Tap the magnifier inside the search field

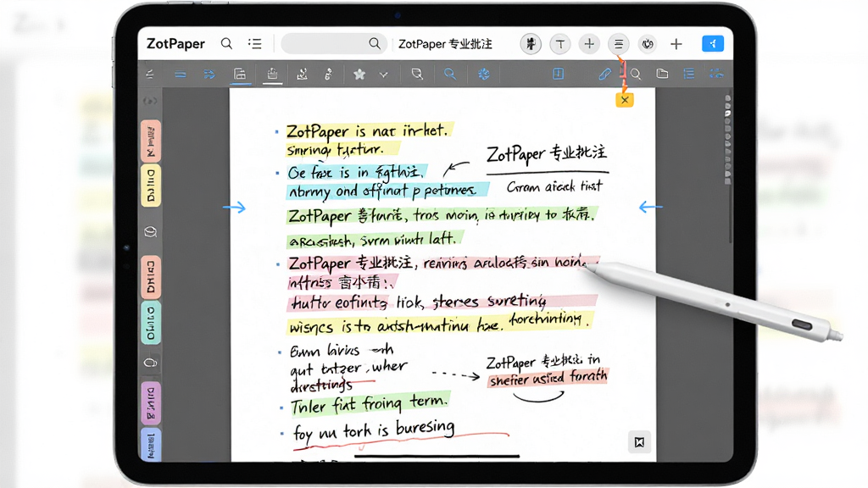tap(375, 43)
